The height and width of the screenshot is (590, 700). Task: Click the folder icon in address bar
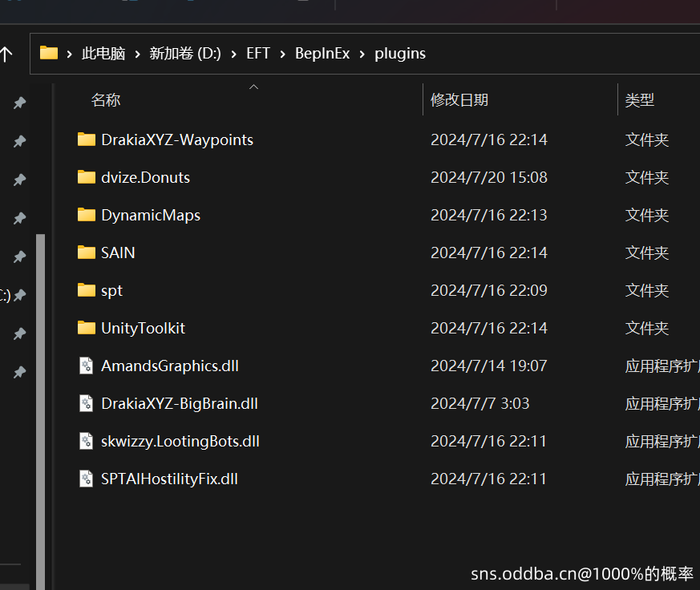[x=49, y=53]
